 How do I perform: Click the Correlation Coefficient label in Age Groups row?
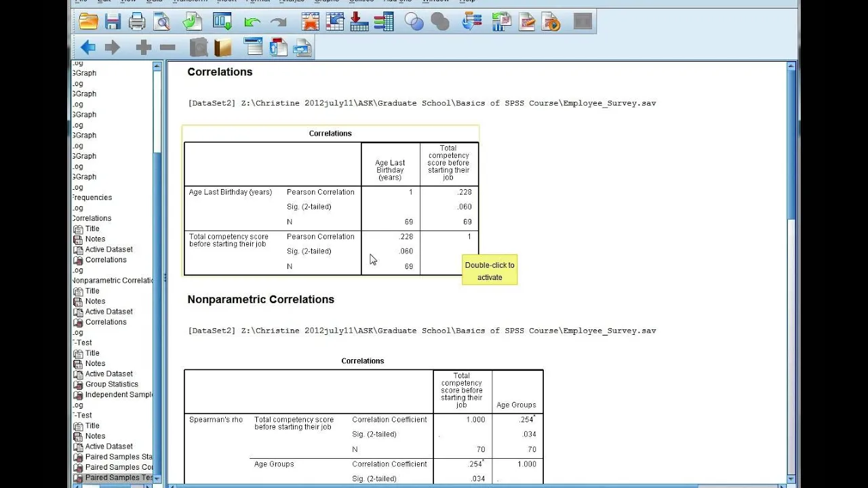[x=389, y=464]
